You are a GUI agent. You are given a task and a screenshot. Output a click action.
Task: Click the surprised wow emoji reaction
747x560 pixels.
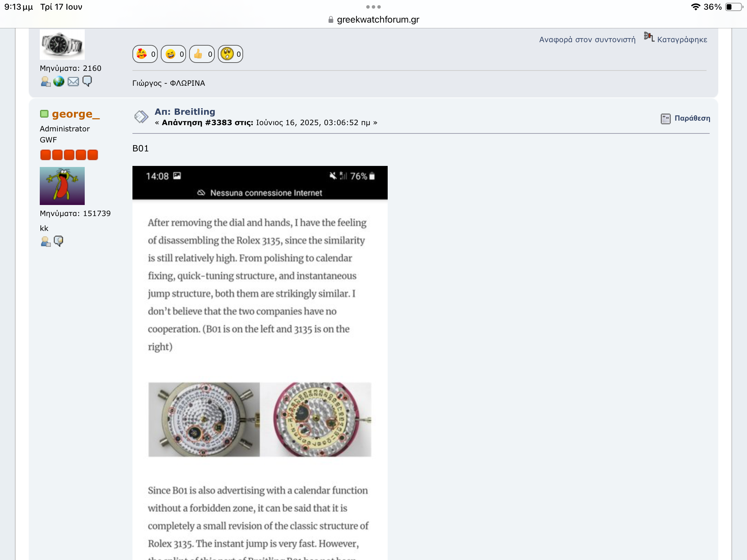point(227,54)
